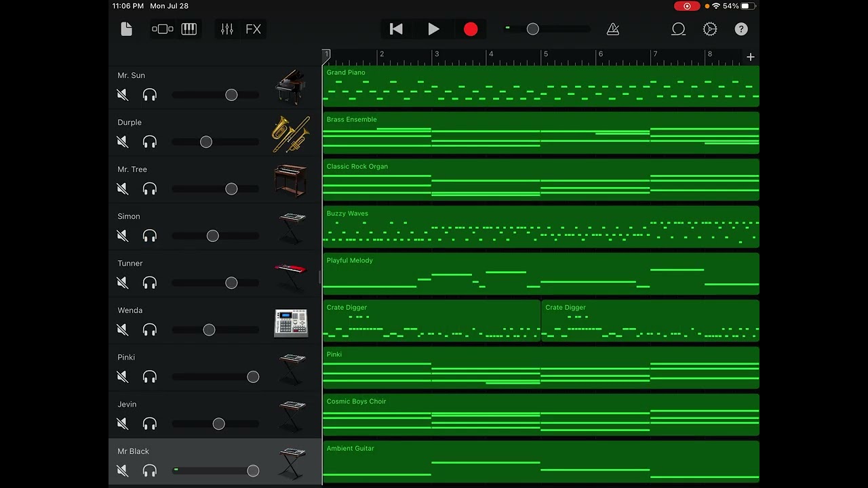Select Simon's synth keyboard icon
868x488 pixels.
pos(292,228)
